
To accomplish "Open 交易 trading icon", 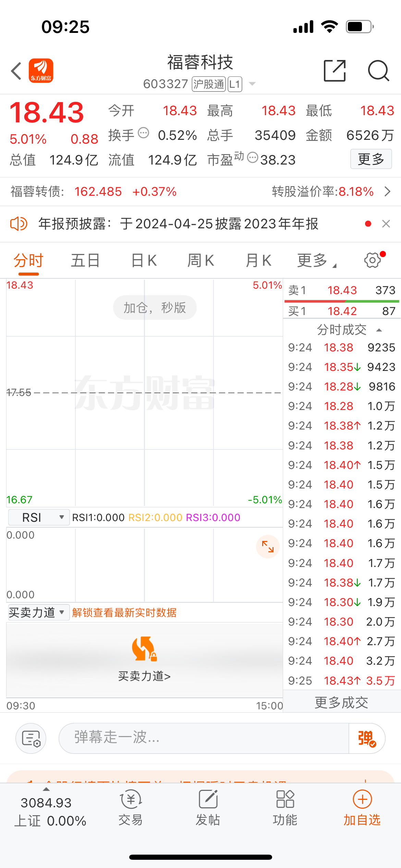I will [131, 807].
